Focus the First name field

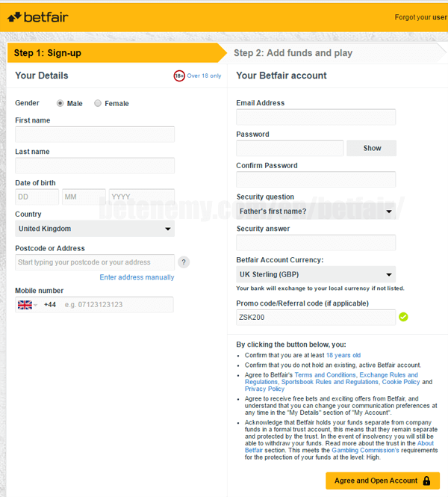(x=95, y=134)
